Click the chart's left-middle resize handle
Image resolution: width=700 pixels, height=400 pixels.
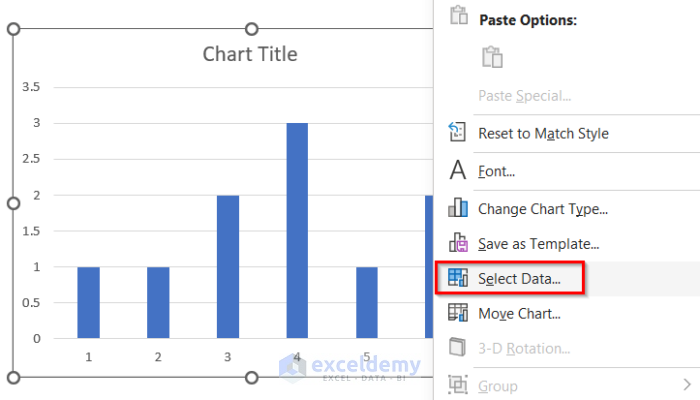pos(14,203)
